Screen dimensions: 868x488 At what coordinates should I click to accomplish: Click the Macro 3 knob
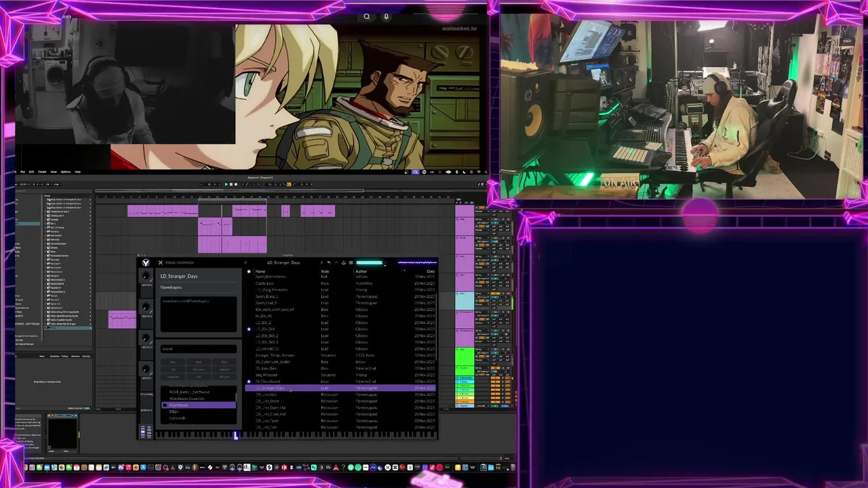146,338
